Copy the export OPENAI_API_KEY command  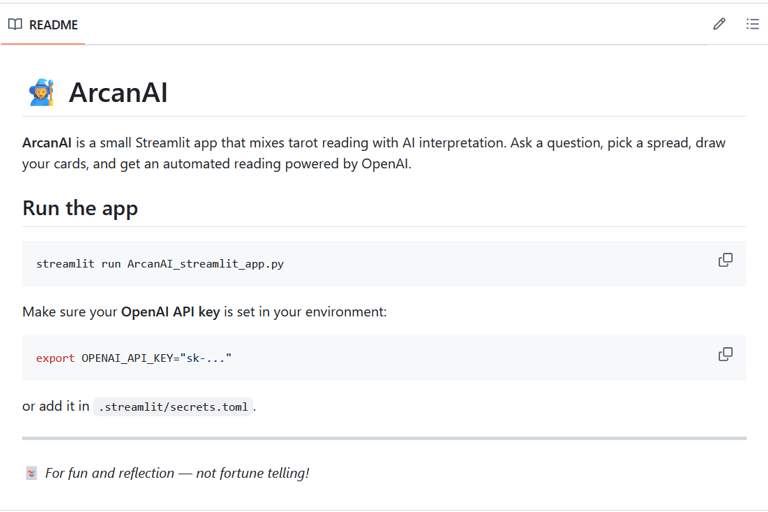pos(725,354)
